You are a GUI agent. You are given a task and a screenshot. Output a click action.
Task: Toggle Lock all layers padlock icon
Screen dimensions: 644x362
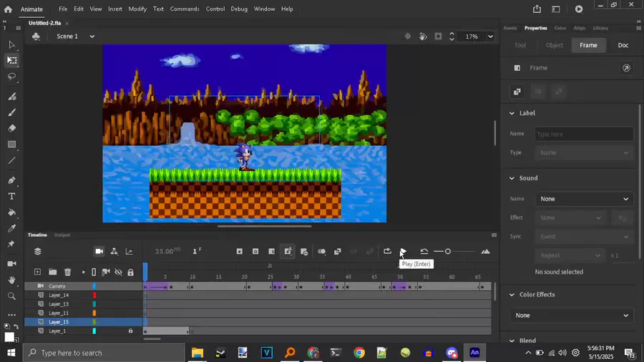pos(131,272)
